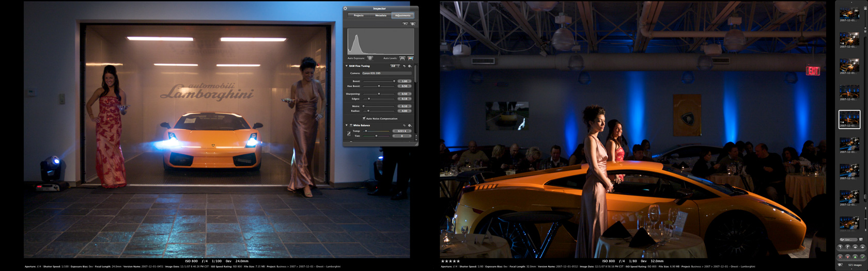Toggle the White Balance adjustment checkbox

coord(351,125)
